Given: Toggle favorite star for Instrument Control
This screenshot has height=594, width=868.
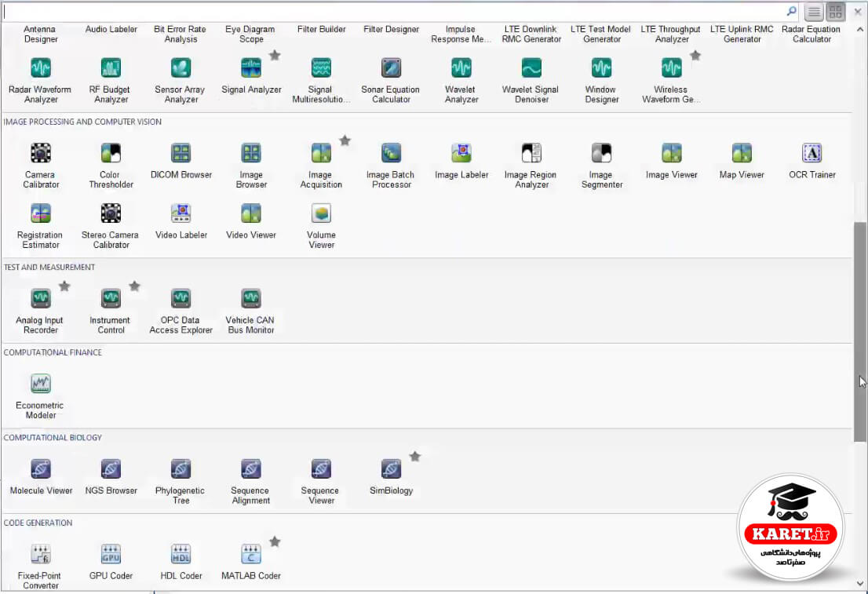Looking at the screenshot, I should pos(134,286).
